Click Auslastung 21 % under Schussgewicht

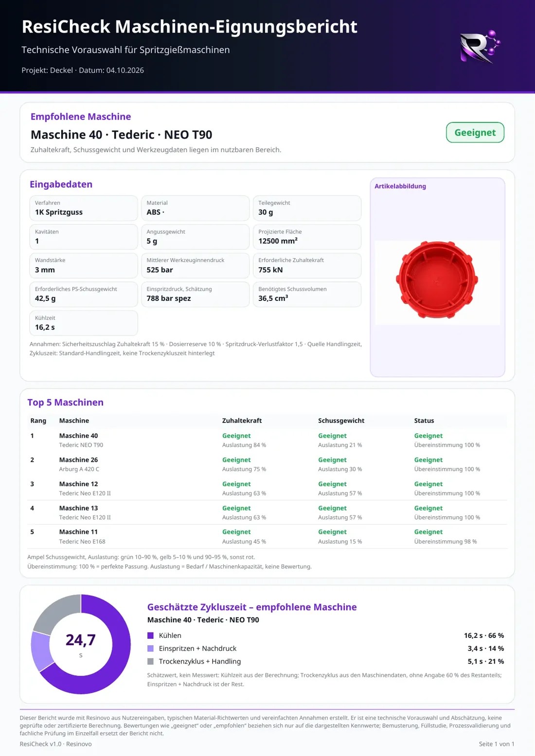click(x=340, y=445)
